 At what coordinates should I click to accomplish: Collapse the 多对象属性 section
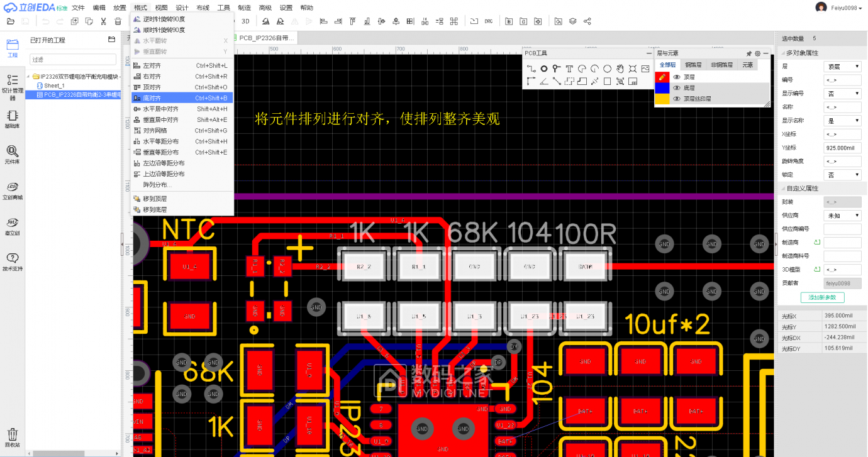[784, 52]
